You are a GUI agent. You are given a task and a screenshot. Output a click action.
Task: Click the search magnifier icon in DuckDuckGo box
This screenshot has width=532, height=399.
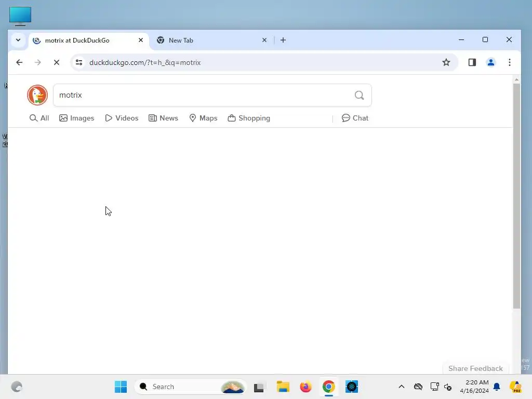360,96
